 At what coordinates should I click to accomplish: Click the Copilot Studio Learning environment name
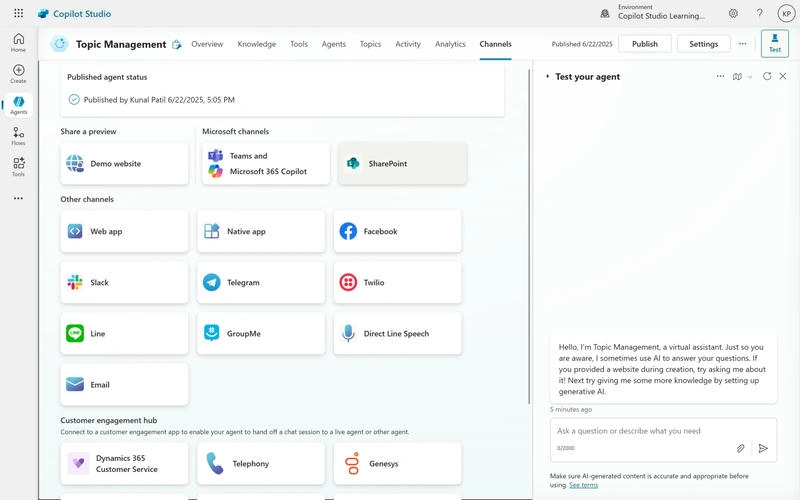coord(661,16)
